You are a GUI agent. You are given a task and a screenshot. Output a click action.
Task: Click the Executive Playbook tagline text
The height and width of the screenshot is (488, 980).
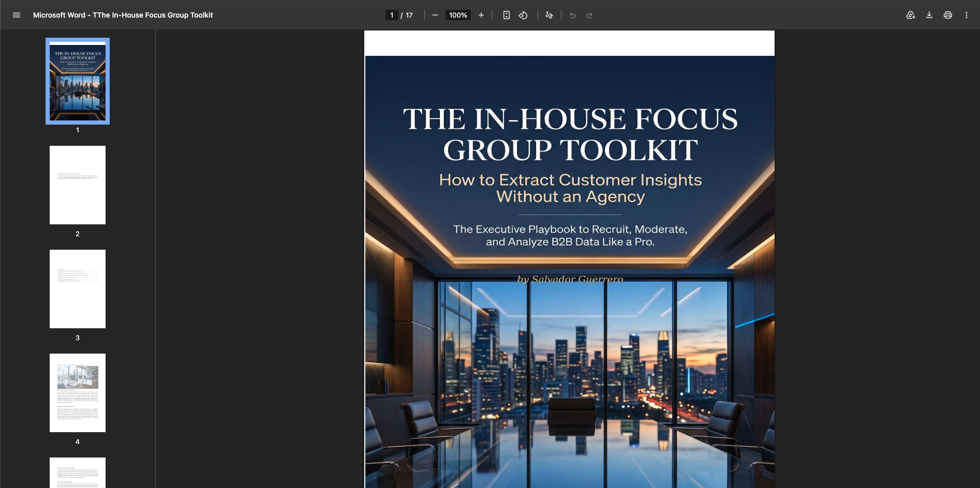[x=570, y=235]
